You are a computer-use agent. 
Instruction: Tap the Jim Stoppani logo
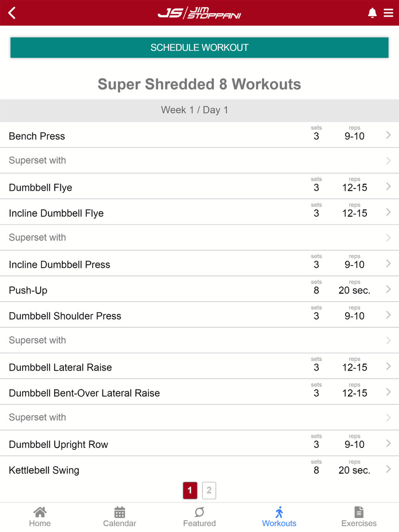(x=199, y=13)
